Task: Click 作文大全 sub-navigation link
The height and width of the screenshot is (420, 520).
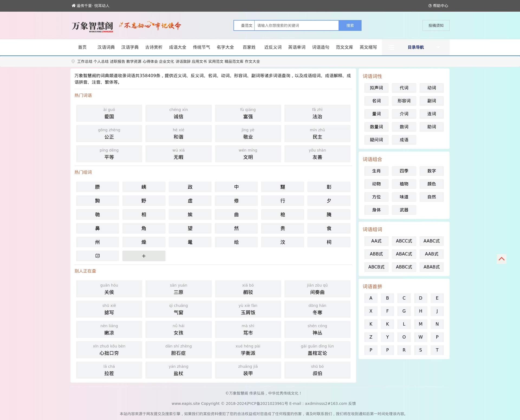Action: tap(252, 61)
